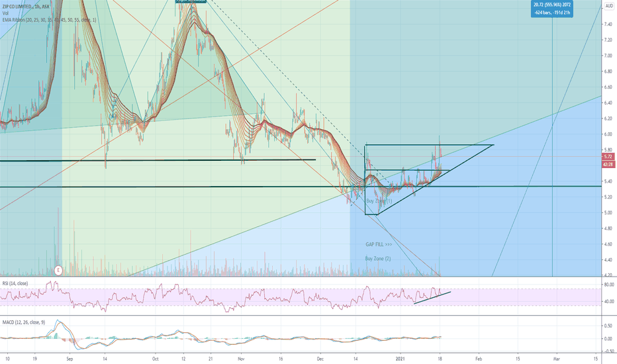
Task: Click the AUD currency button
Action: point(609,6)
